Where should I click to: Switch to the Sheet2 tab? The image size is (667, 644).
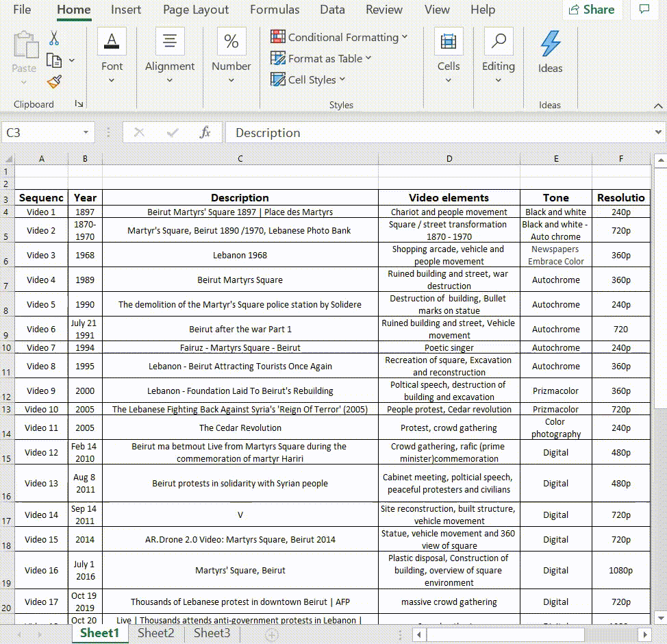pyautogui.click(x=155, y=633)
